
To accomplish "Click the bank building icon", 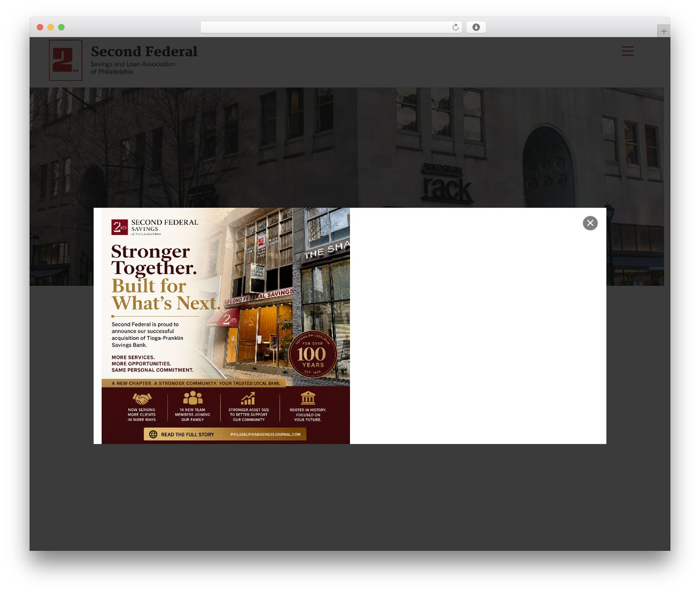I will tap(308, 398).
